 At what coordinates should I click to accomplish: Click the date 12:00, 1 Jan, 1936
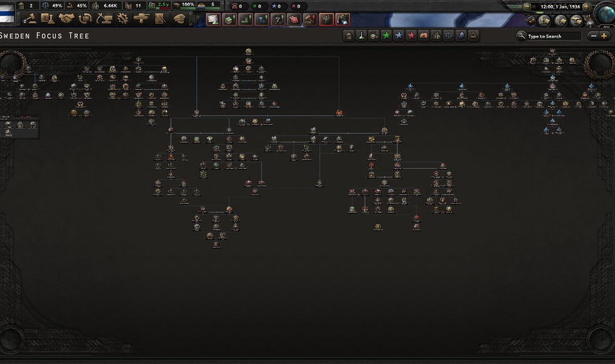coord(560,6)
